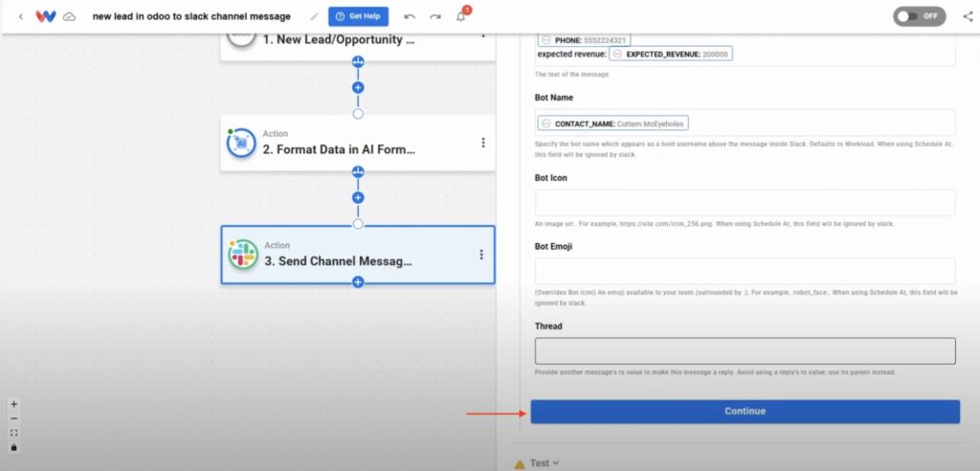The image size is (980, 471).
Task: Remove the CONTACT_NAME tag from Bot Name
Action: [546, 123]
